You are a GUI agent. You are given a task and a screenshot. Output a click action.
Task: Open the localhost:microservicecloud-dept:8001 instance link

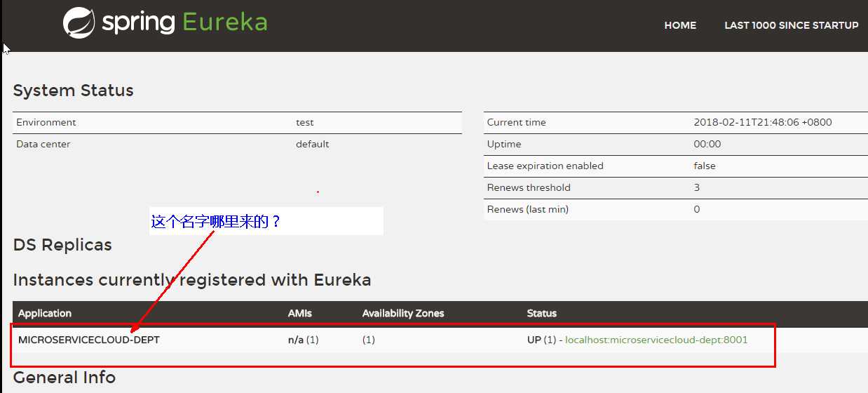pos(656,340)
